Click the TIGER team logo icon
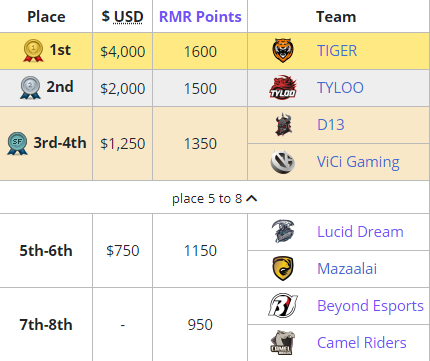 tap(283, 50)
